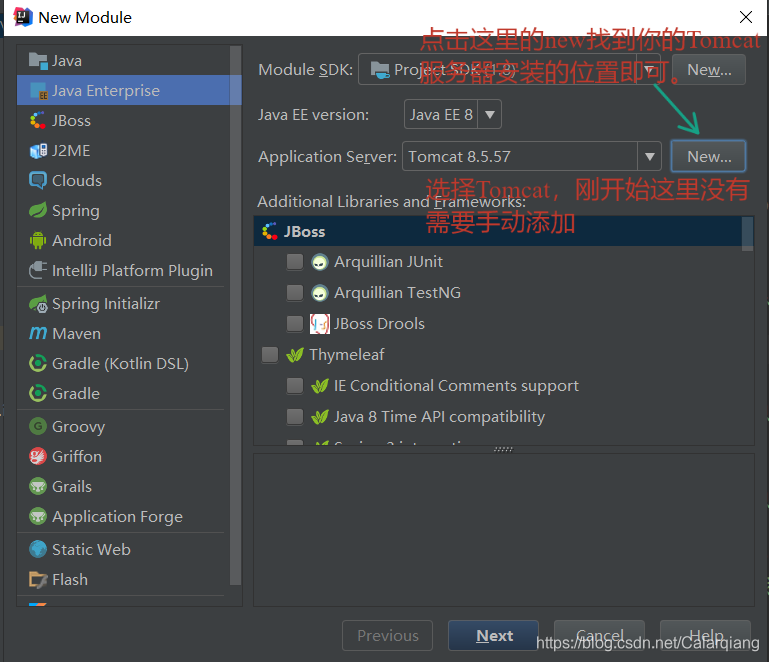Click the Help button
The image size is (769, 662).
[705, 636]
